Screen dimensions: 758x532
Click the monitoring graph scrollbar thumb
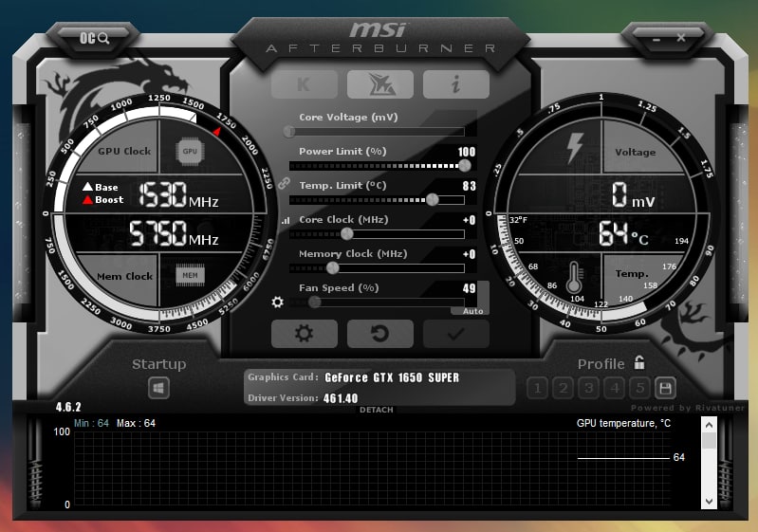pos(709,441)
